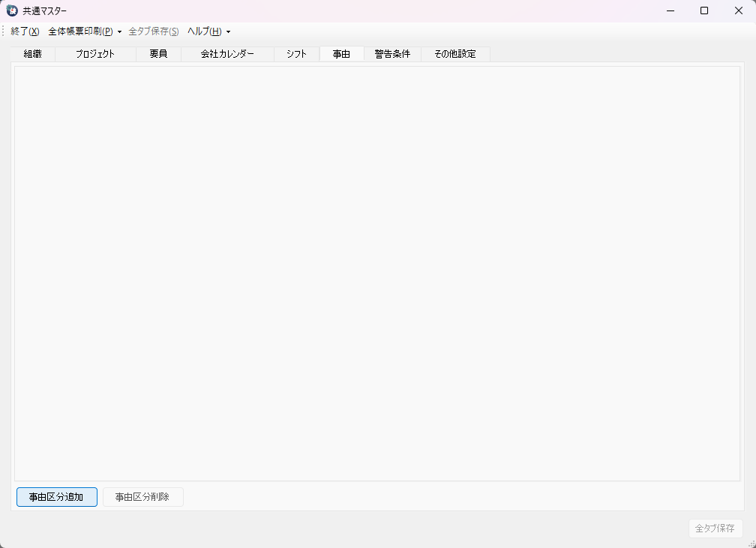The width and height of the screenshot is (756, 548).
Task: Switch to the 組織 tab
Action: (x=33, y=54)
